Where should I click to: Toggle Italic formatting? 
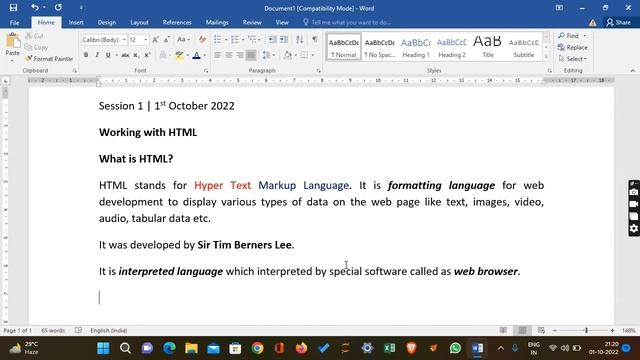(97, 55)
